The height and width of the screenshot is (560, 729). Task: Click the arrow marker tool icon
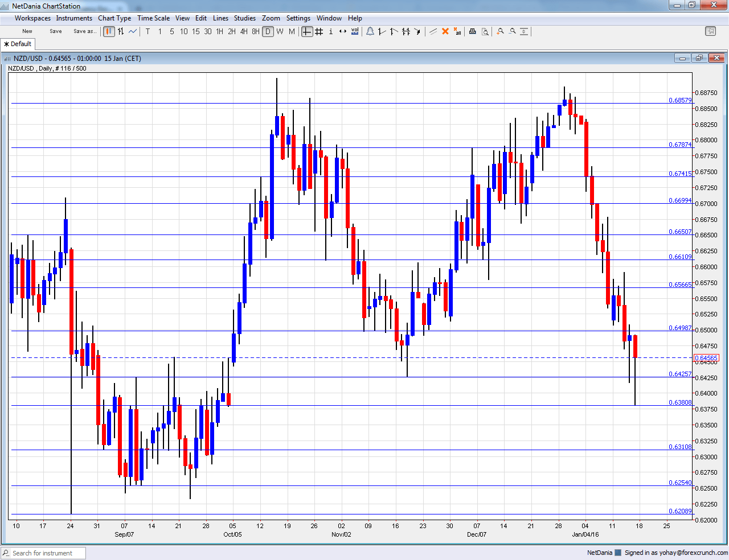[x=418, y=31]
